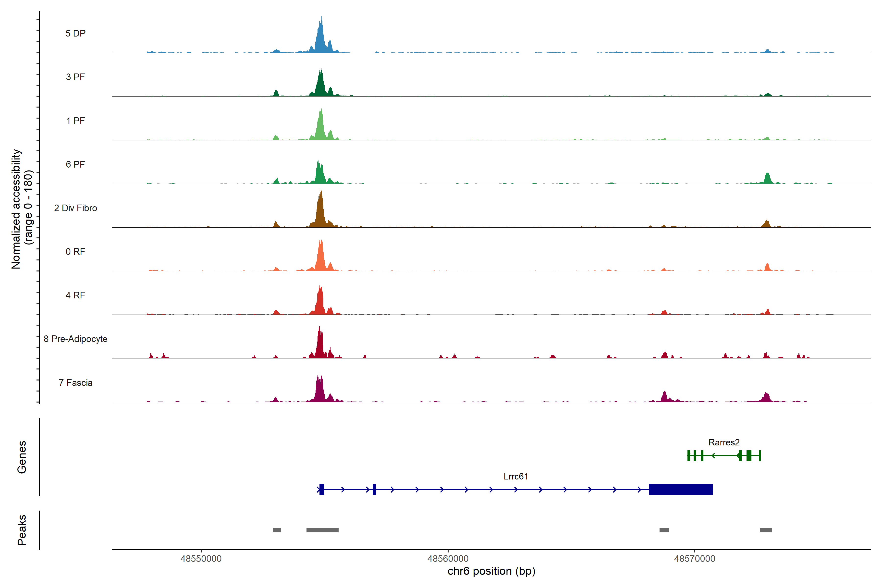Click the gray peak bar under Lrrc61 exon
882x588 pixels.
pyautogui.click(x=664, y=530)
